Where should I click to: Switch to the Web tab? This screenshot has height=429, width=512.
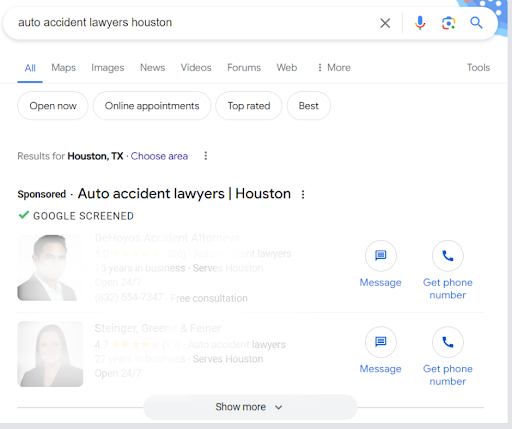pyautogui.click(x=287, y=68)
